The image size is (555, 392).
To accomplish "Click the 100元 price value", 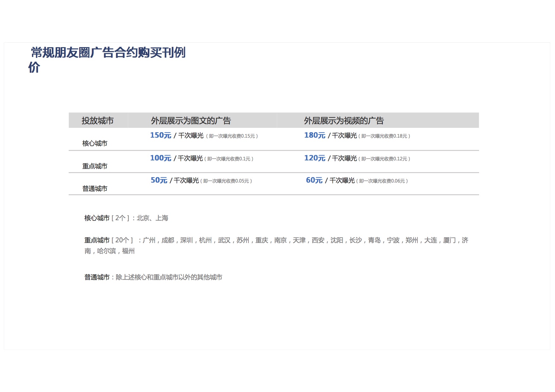I will [160, 158].
